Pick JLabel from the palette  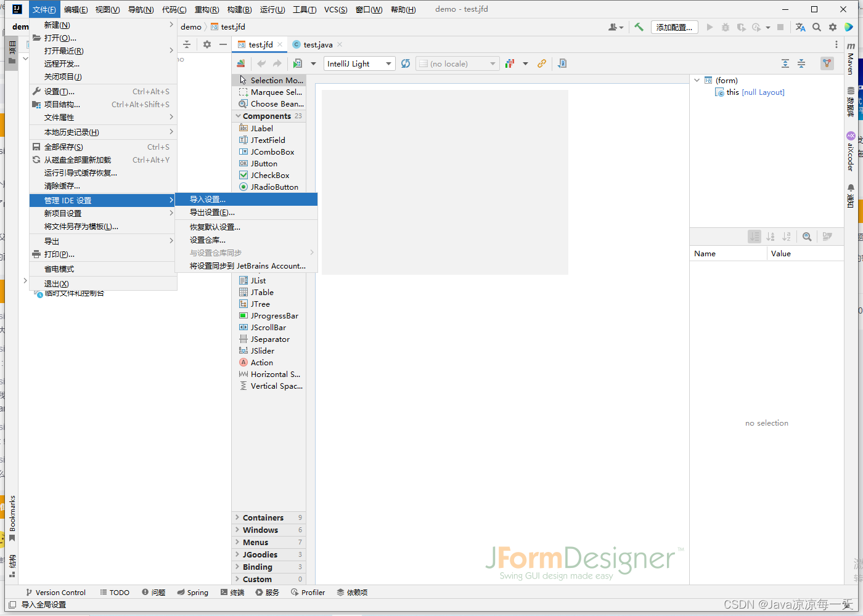[x=269, y=128]
